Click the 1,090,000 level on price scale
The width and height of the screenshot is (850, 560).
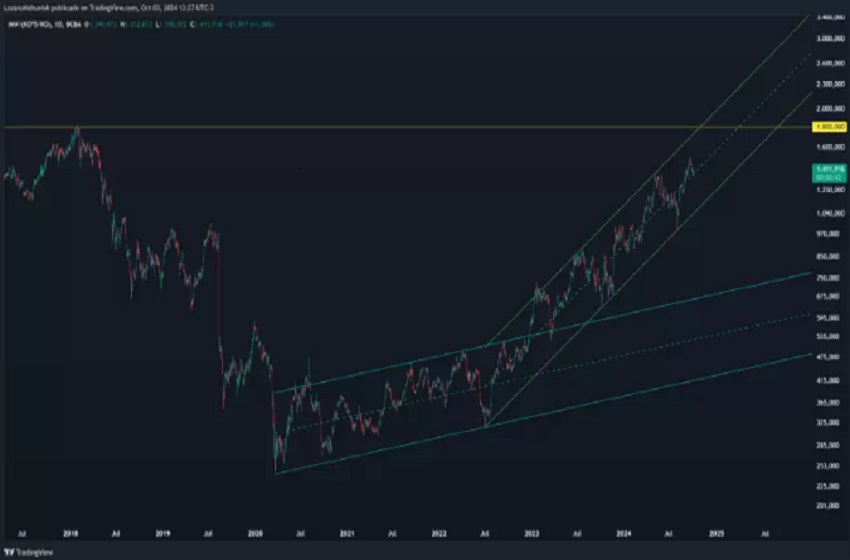(825, 213)
